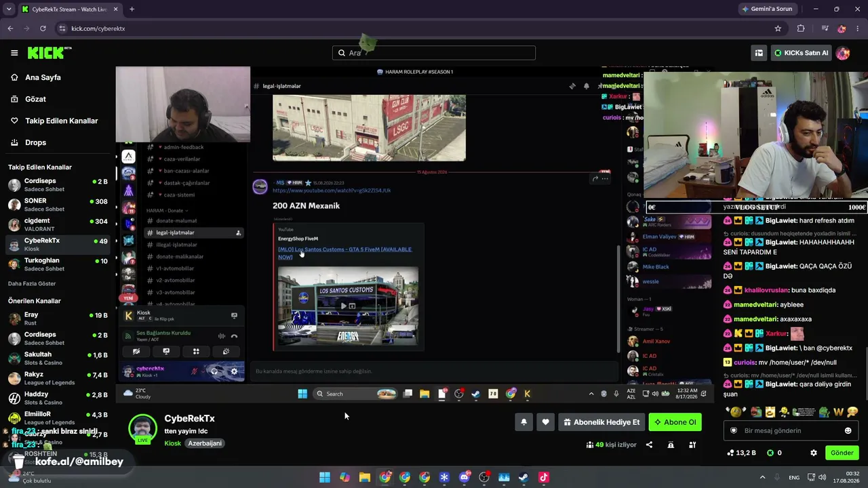Image resolution: width=868 pixels, height=488 pixels.
Task: Open Kick user avatar menu
Action: [843, 53]
